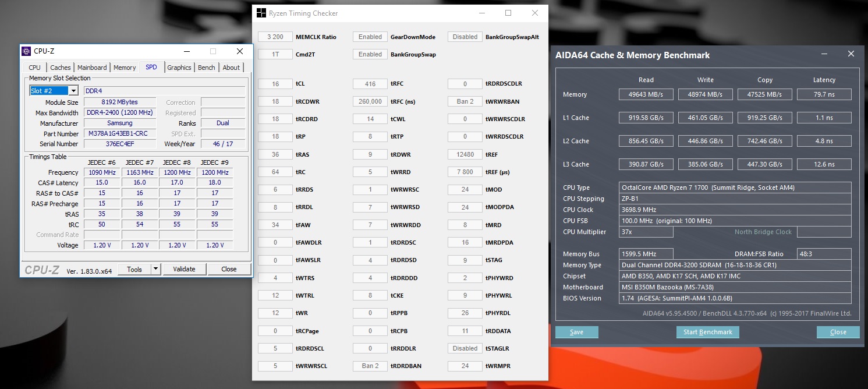Minimize the CPU-Z window

pos(186,51)
